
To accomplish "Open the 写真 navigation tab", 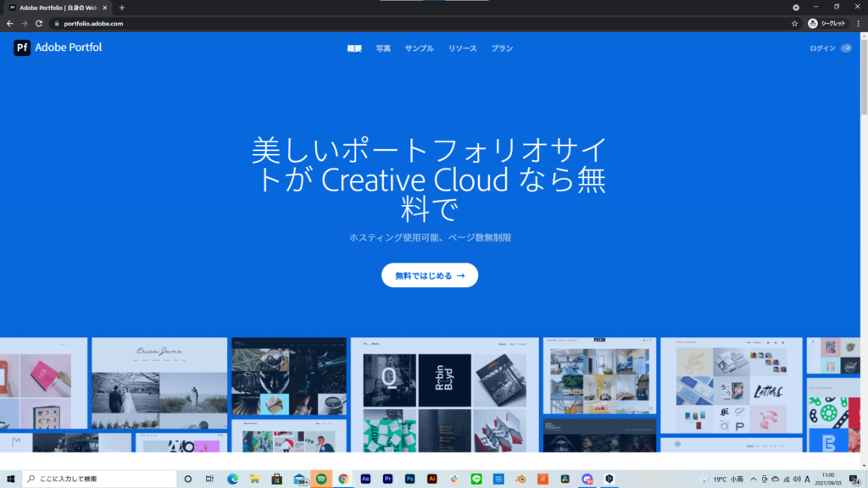I will tap(383, 48).
